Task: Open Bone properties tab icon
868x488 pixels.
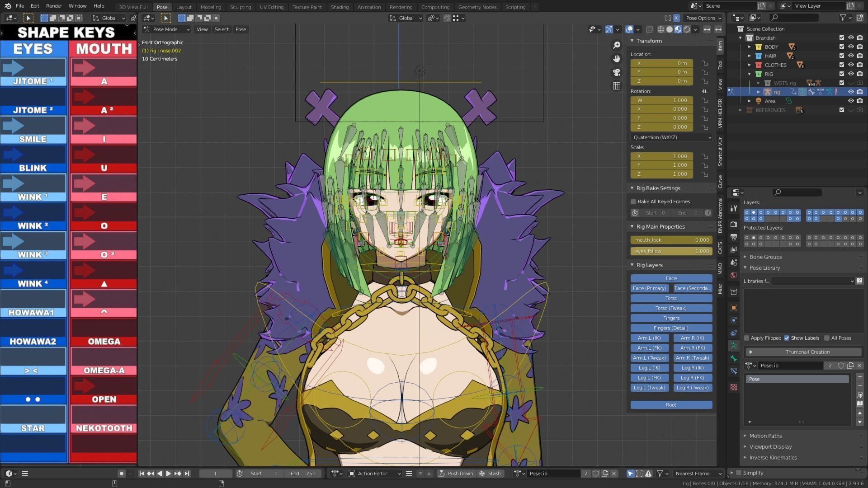Action: tap(733, 358)
